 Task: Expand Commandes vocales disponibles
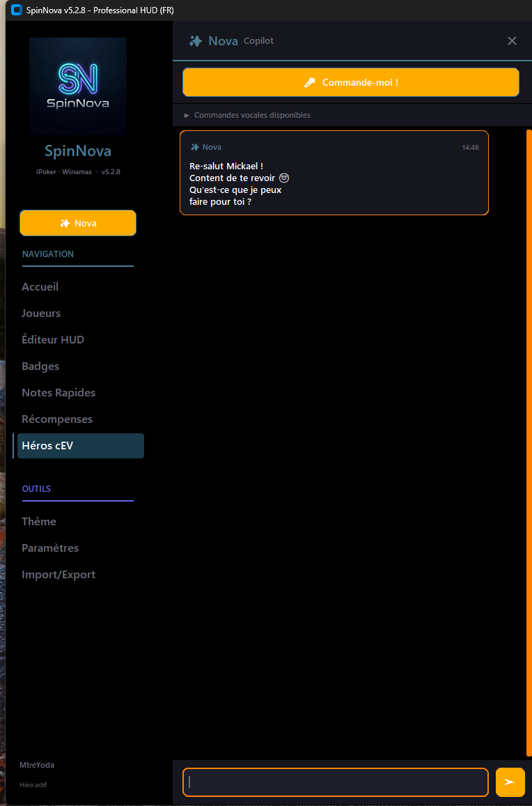[x=247, y=115]
